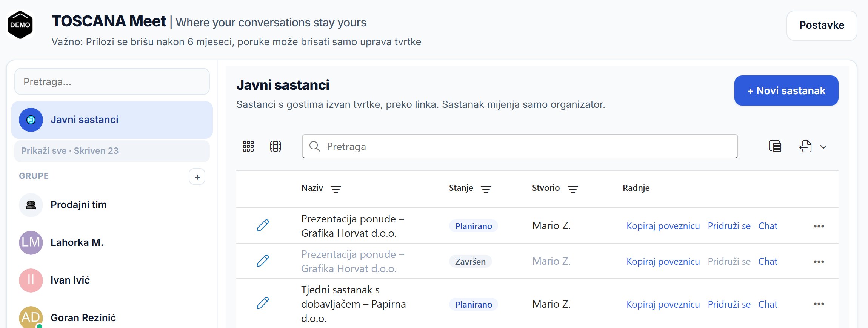Edit the planned Prezentacija ponude meeting
The image size is (868, 328).
tap(263, 225)
